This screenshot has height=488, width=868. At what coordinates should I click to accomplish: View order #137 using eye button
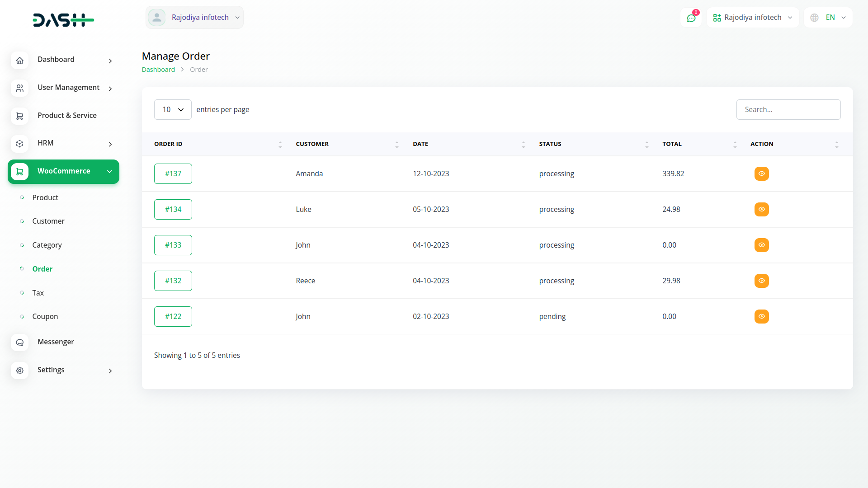pyautogui.click(x=761, y=174)
